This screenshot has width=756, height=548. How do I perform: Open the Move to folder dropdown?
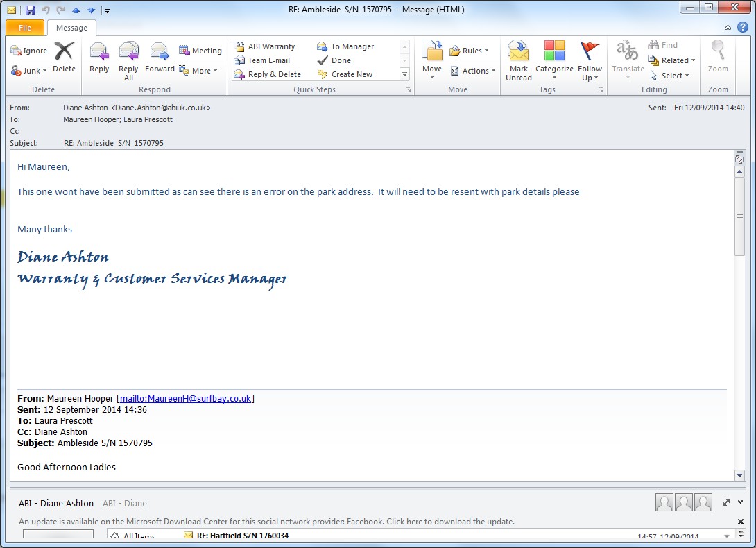(x=432, y=60)
